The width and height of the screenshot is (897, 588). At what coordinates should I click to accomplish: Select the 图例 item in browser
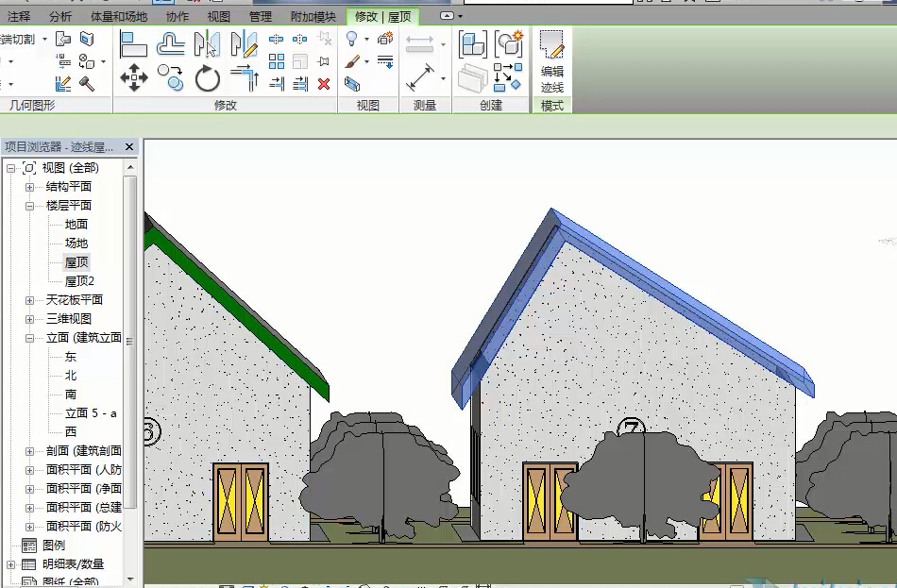point(53,546)
